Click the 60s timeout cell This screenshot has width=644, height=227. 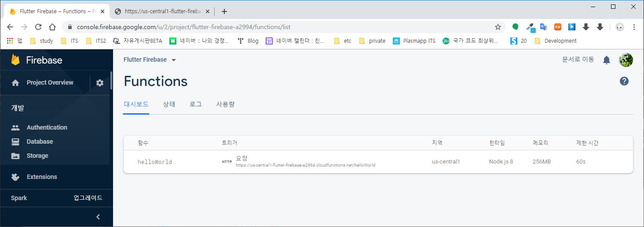pyautogui.click(x=581, y=162)
